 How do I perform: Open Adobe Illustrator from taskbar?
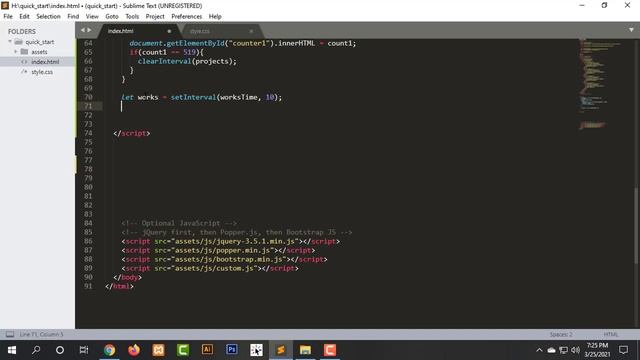point(207,350)
